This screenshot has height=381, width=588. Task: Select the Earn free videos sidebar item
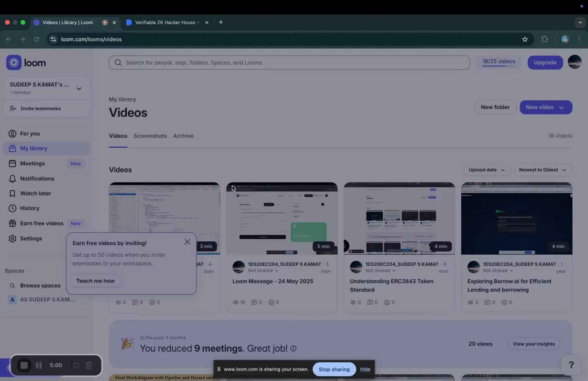42,224
